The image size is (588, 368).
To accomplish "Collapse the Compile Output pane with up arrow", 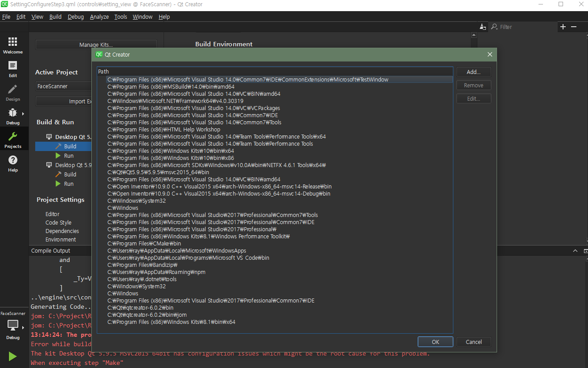I will [575, 251].
